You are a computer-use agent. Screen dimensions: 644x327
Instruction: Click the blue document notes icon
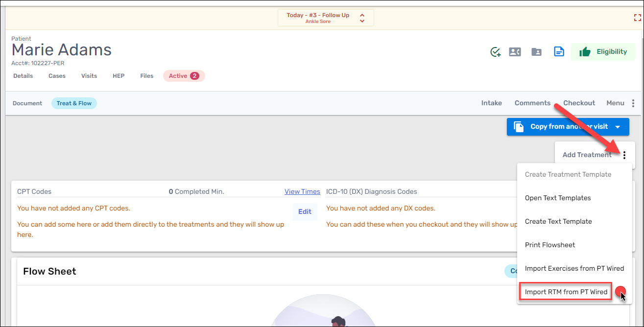(559, 52)
